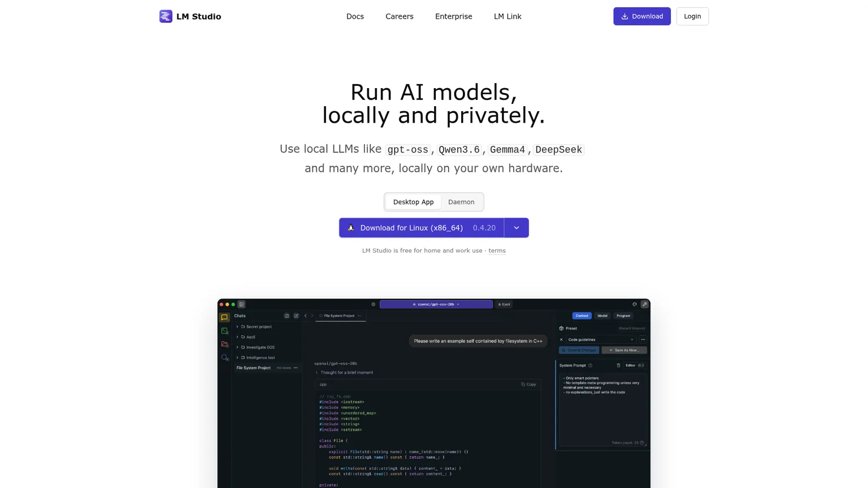868x488 pixels.
Task: Click the Copy button on the cpp code block
Action: 528,385
